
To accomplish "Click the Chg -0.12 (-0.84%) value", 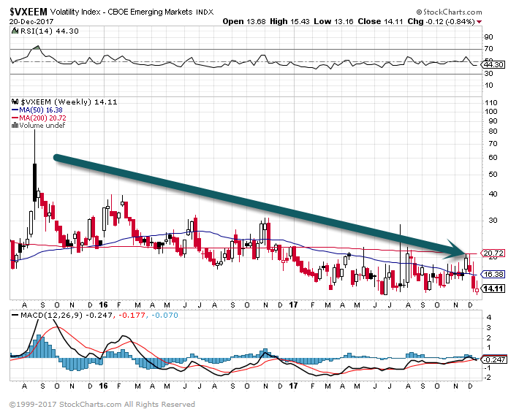I will [x=441, y=21].
